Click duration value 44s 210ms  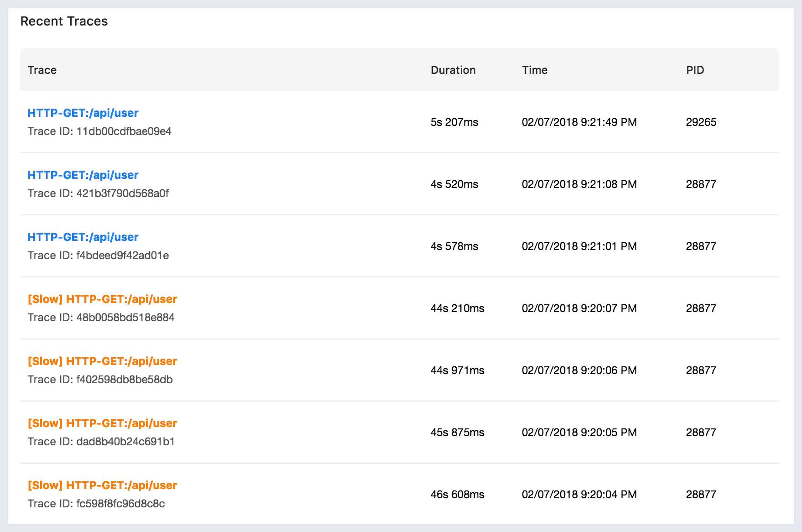(458, 308)
